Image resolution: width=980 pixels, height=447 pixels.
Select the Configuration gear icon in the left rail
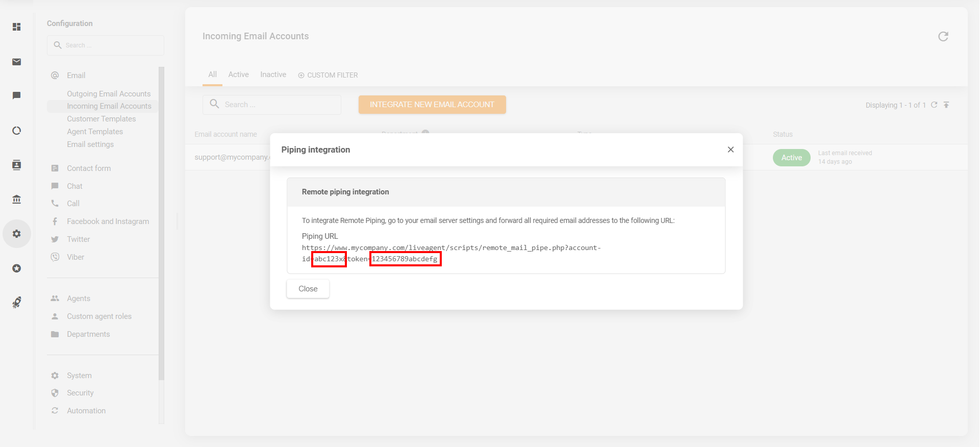pos(17,234)
